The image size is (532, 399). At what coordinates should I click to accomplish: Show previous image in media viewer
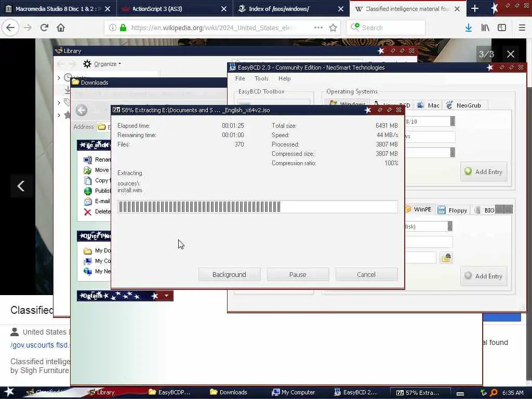click(21, 185)
